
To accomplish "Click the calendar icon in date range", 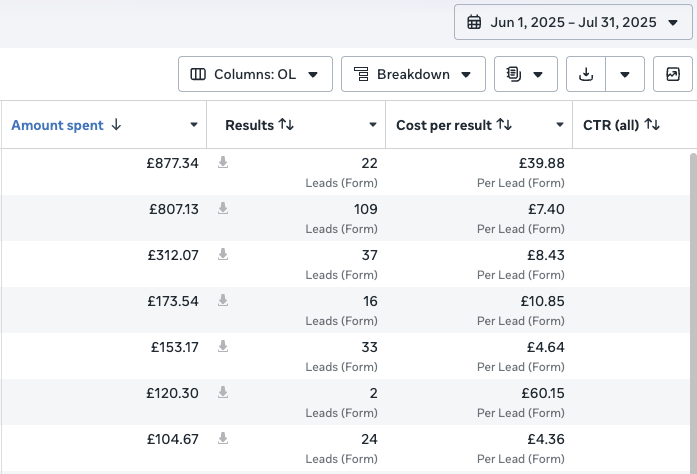I will tap(474, 22).
